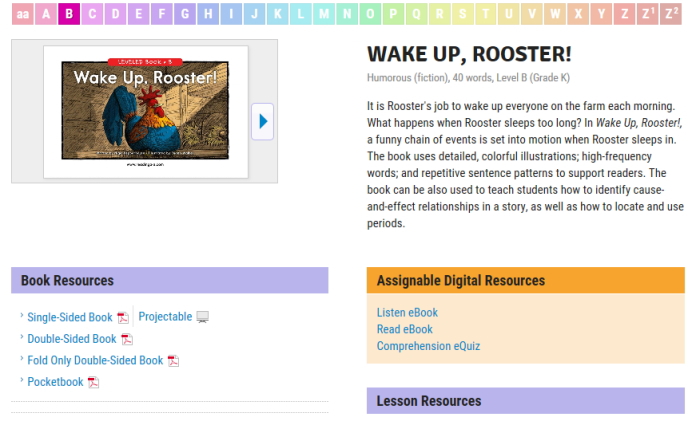
Task: Click the PDF icon beside Double-Sided Book
Action: point(127,340)
